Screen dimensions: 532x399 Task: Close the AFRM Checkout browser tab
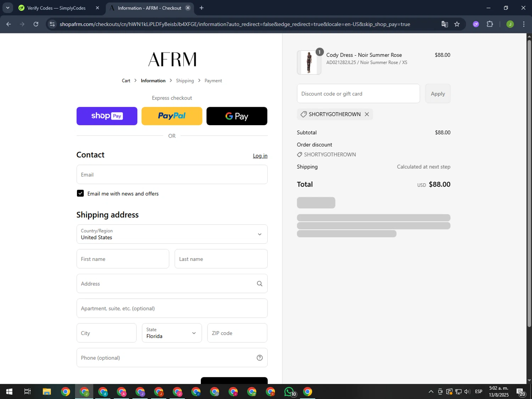[x=188, y=8]
